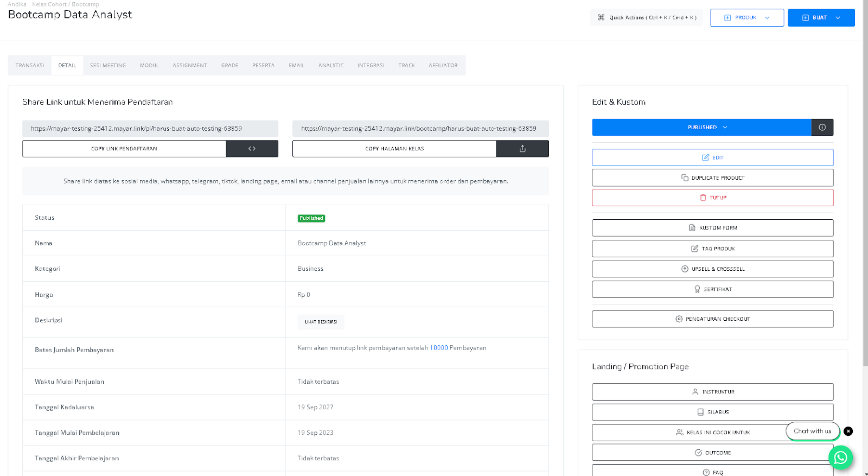Open the Chat with us bubble
The image size is (868, 476).
pyautogui.click(x=813, y=431)
